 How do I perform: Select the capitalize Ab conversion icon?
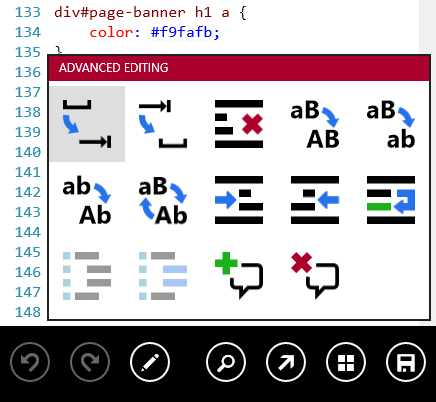(87, 200)
